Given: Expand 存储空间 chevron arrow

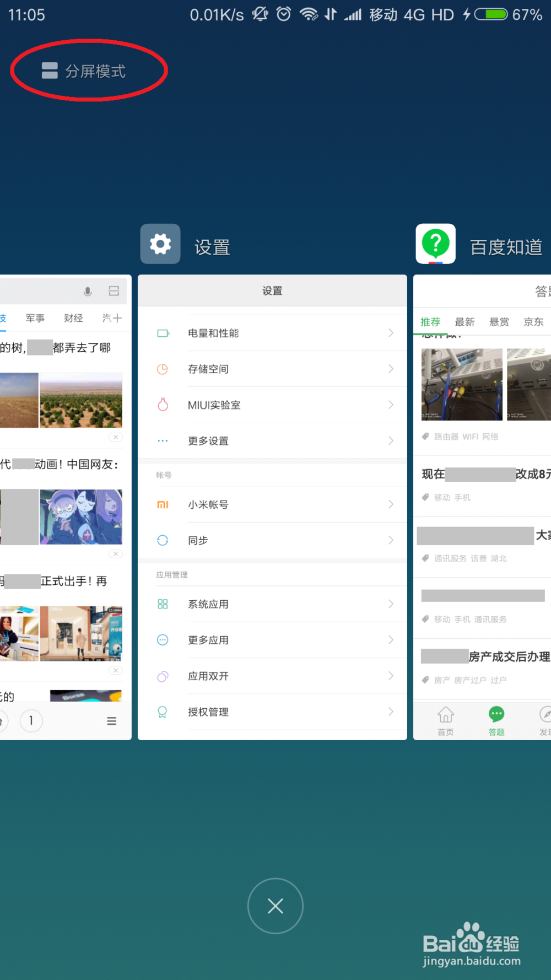Looking at the screenshot, I should pyautogui.click(x=391, y=369).
